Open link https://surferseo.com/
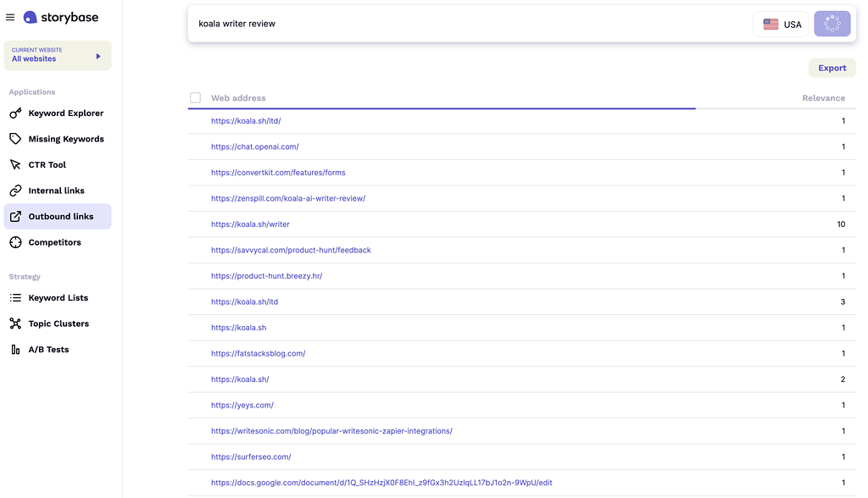The image size is (868, 498). (251, 456)
